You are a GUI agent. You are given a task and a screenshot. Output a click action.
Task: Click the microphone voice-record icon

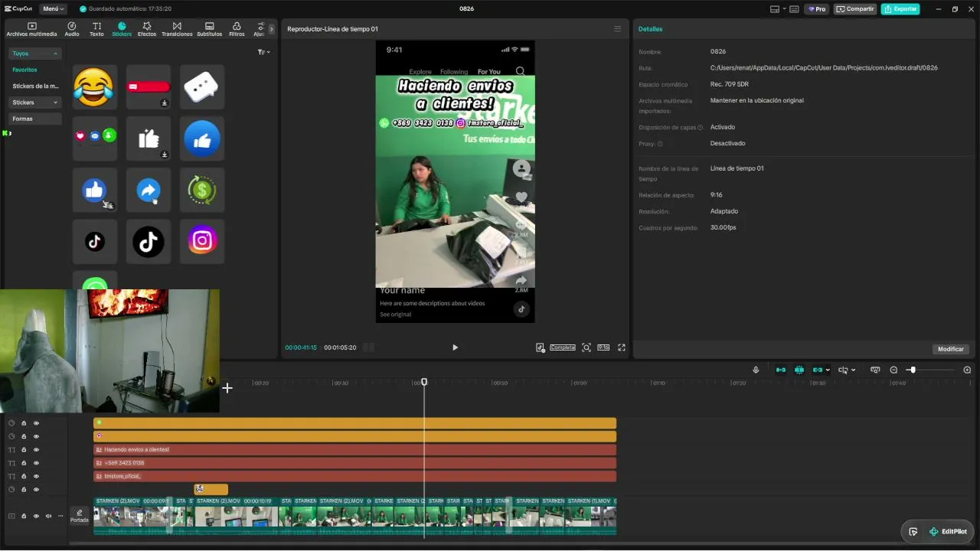(x=756, y=370)
